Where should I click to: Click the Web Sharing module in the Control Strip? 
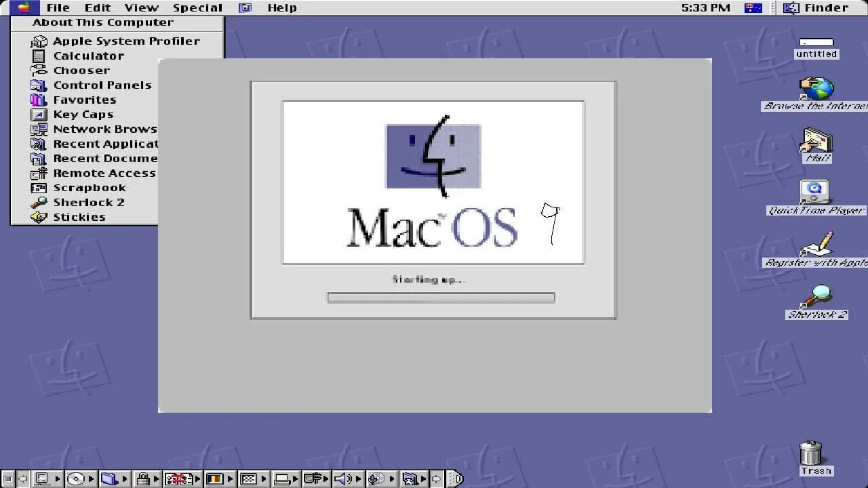pyautogui.click(x=410, y=479)
